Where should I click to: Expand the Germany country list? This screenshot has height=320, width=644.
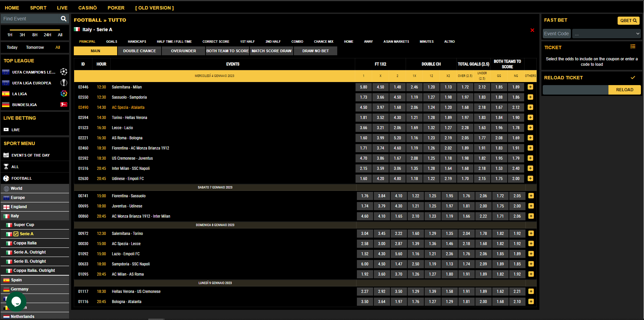point(35,289)
